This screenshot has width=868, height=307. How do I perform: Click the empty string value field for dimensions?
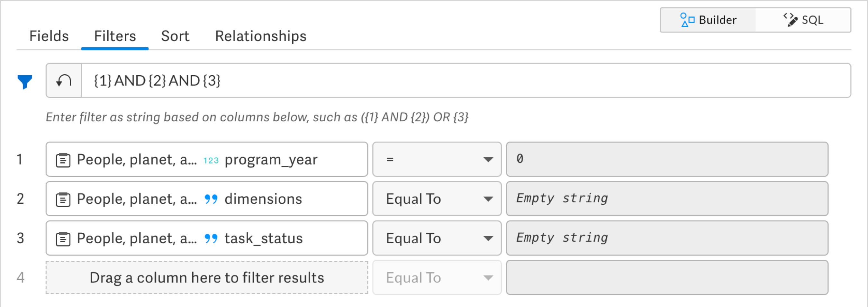[x=667, y=199]
